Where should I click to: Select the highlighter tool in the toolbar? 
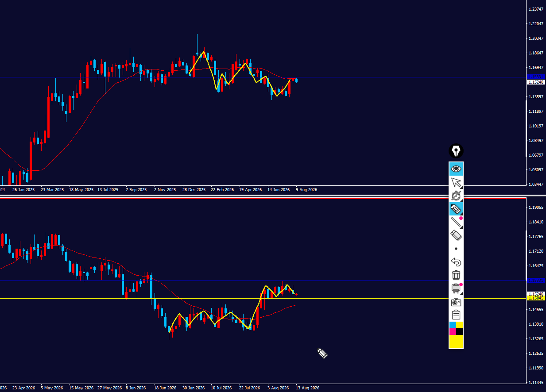[x=456, y=209]
